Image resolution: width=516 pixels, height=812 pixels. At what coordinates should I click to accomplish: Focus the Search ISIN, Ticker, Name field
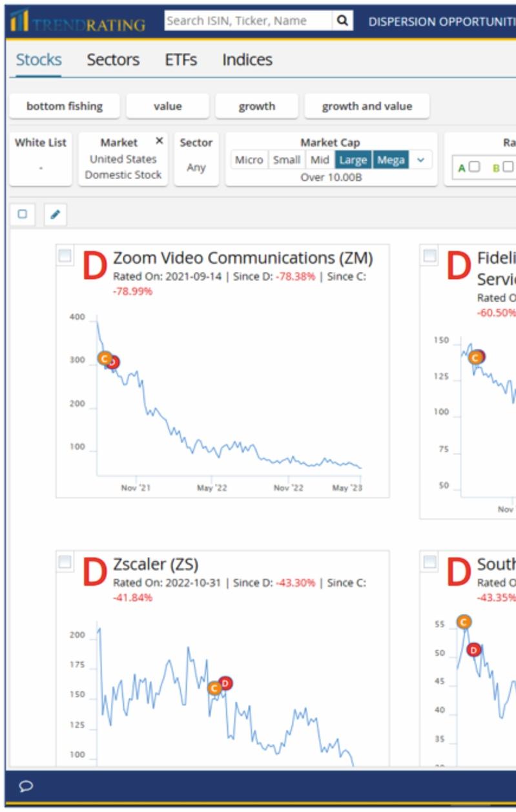[249, 21]
